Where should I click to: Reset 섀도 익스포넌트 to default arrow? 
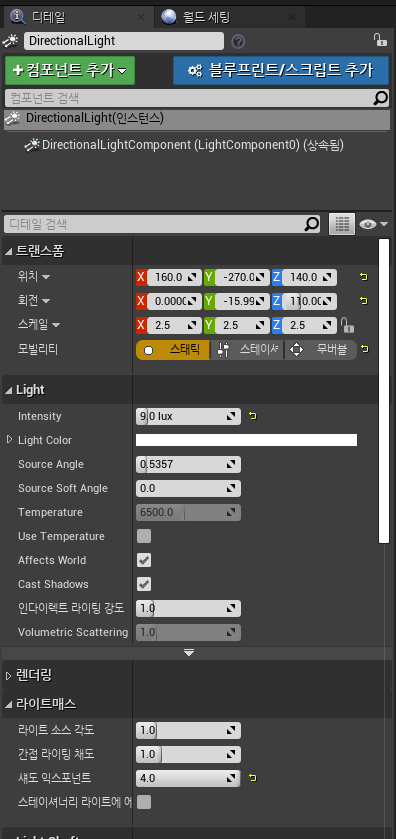253,778
